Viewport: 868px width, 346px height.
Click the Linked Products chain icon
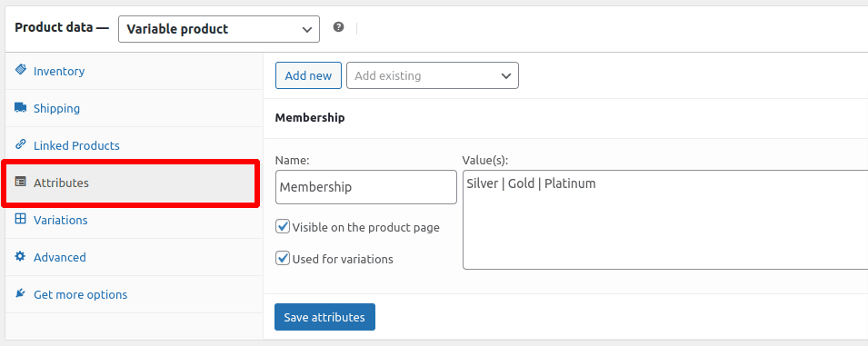pos(21,144)
